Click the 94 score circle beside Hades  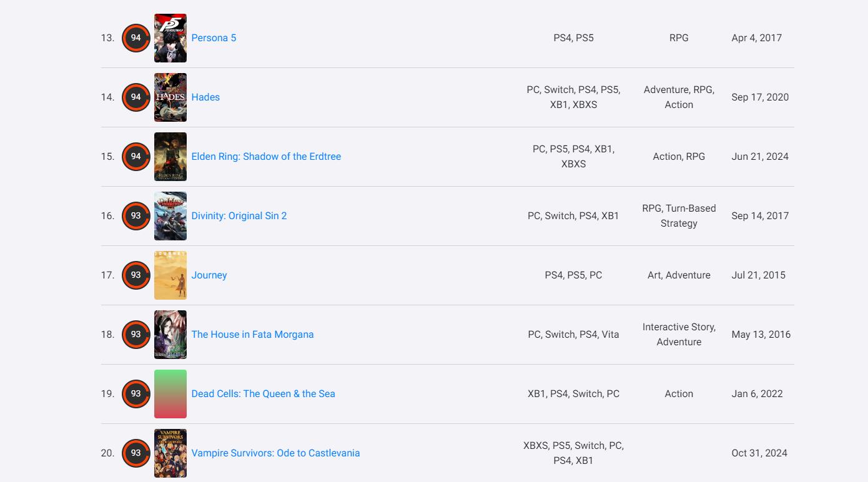point(136,97)
